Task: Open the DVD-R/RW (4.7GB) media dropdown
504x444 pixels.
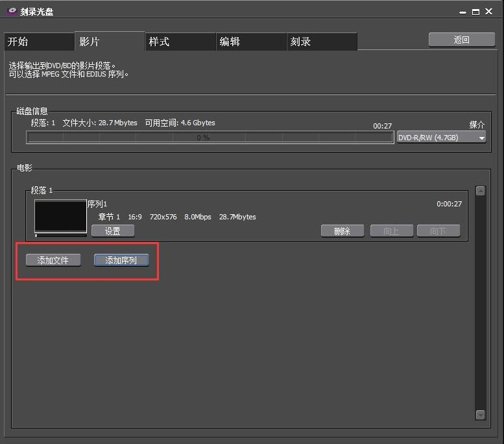Action: click(x=441, y=138)
